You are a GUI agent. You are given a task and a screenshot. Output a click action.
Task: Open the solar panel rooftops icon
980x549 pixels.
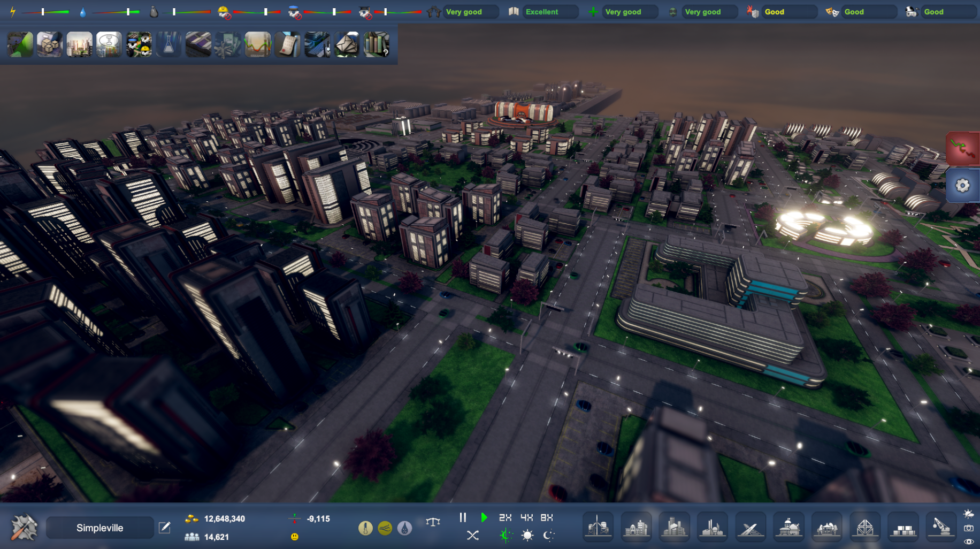pos(198,44)
